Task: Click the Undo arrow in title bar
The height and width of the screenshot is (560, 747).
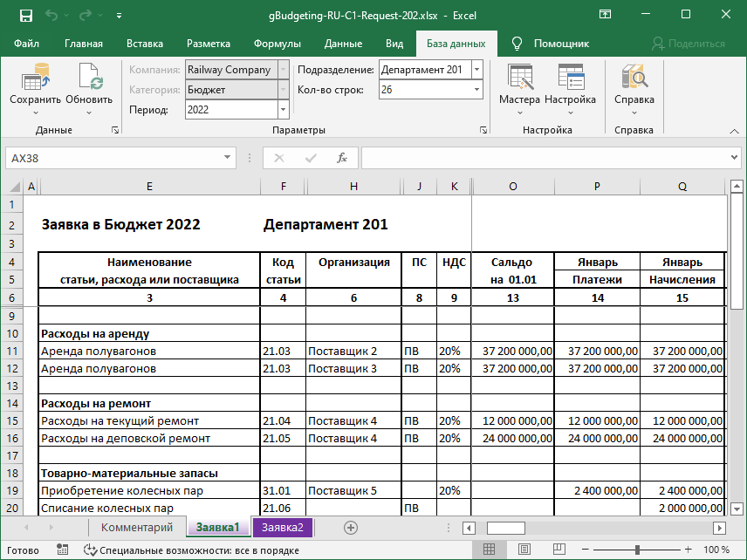Action: 51,16
